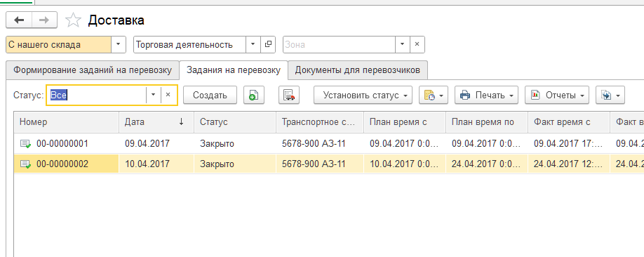Viewport: 644px width, 257px height.
Task: Click the document icon of row 00-00000002
Action: (x=25, y=164)
